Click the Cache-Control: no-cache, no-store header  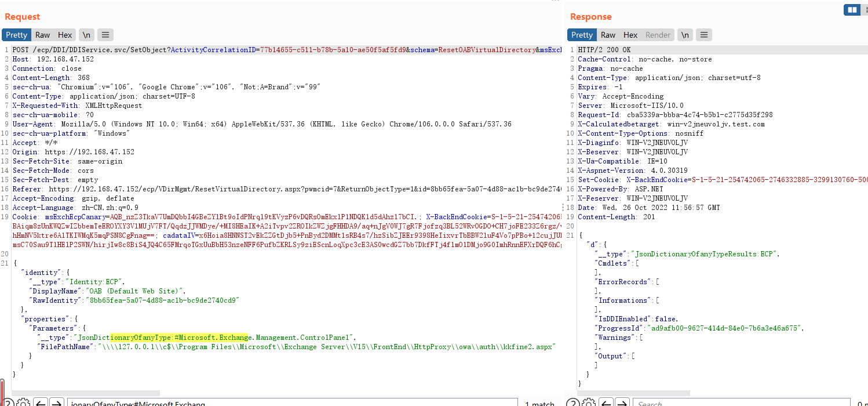[645, 59]
